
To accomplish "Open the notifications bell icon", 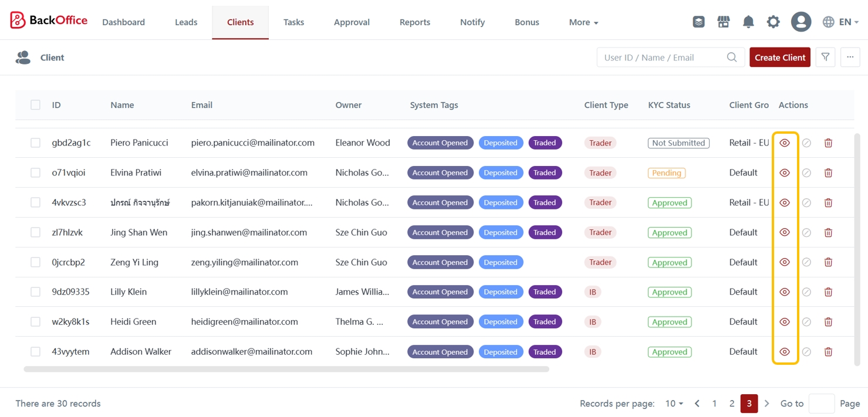I will click(748, 22).
